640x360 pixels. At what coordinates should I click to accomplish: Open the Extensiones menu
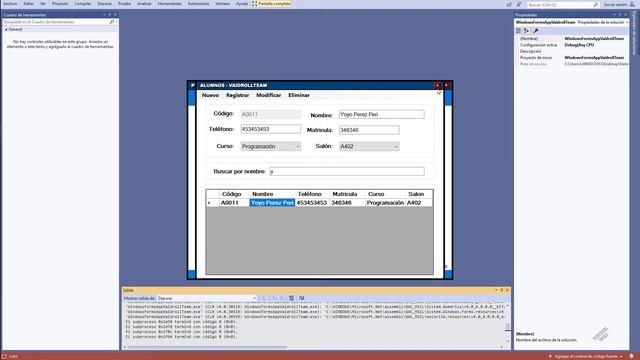pyautogui.click(x=198, y=4)
